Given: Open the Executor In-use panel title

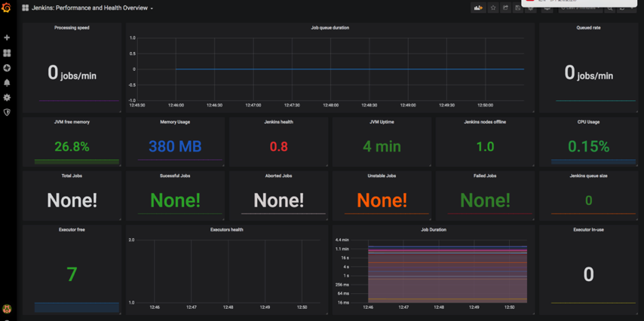Looking at the screenshot, I should [x=588, y=230].
